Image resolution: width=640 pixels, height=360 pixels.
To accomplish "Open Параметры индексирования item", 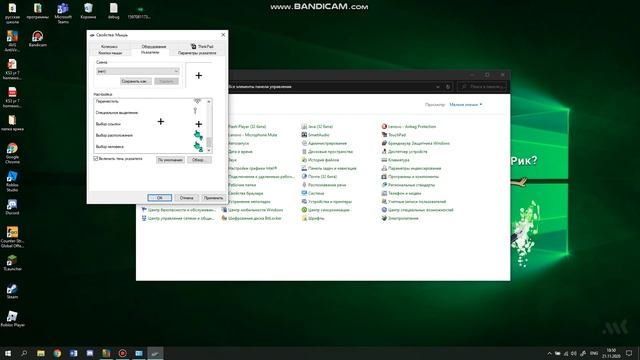I will click(411, 168).
